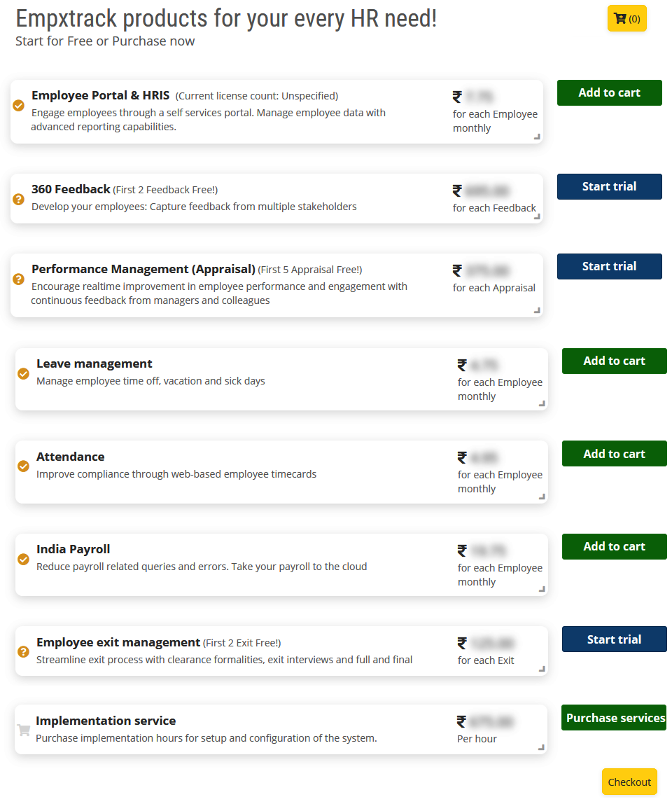This screenshot has height=804, width=672.
Task: Add India Payroll to cart
Action: [614, 546]
